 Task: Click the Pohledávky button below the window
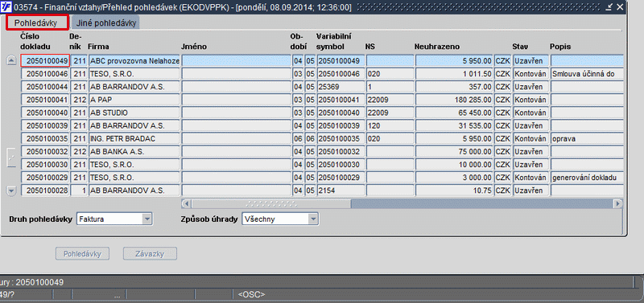pyautogui.click(x=82, y=254)
